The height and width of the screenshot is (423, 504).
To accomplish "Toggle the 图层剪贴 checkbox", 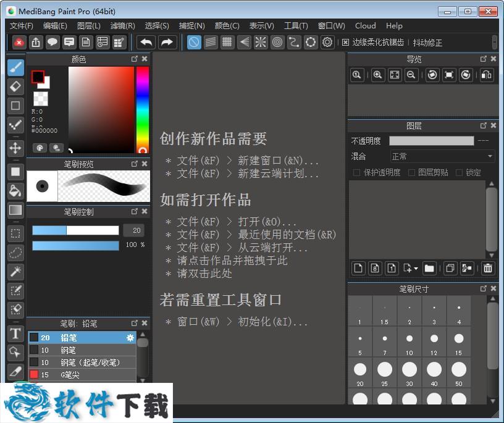I will [411, 173].
